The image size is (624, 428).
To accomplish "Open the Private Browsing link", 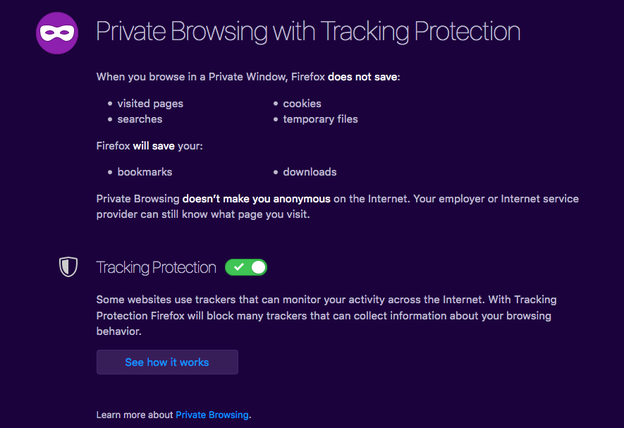I will pos(212,415).
